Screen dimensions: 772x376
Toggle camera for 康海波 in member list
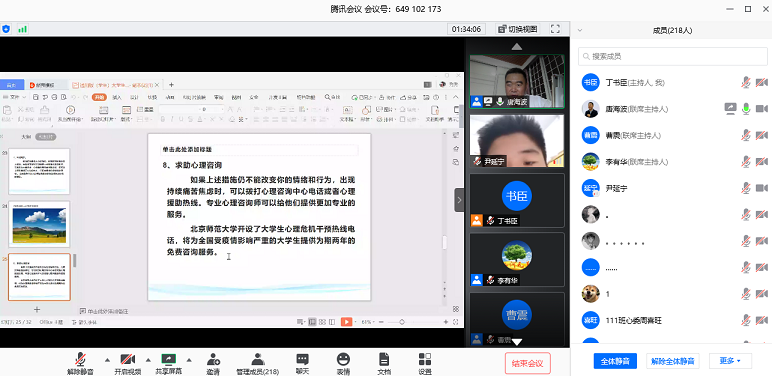[x=762, y=109]
